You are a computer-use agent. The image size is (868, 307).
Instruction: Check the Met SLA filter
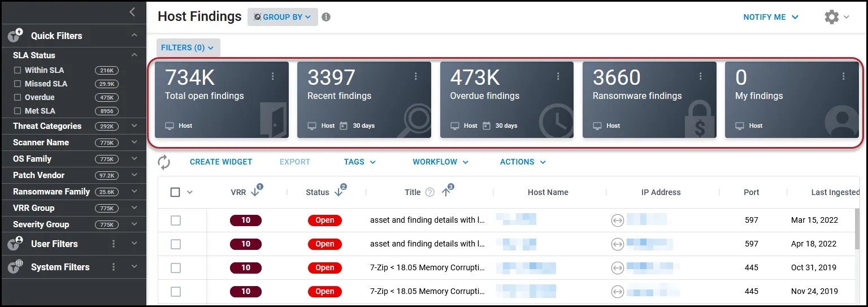pyautogui.click(x=18, y=111)
